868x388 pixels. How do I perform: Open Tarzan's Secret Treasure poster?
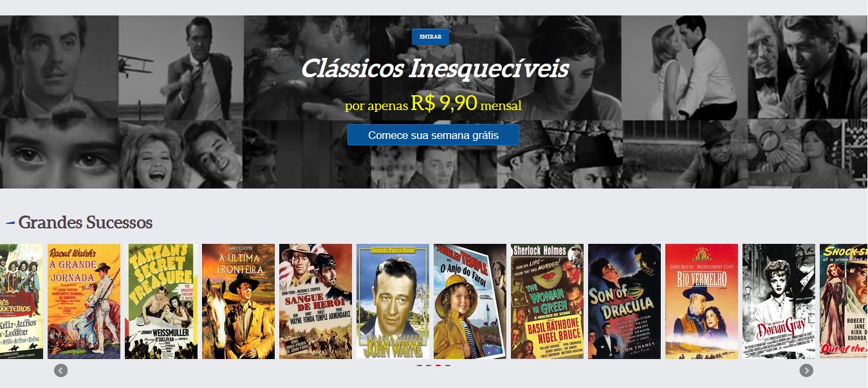[161, 301]
